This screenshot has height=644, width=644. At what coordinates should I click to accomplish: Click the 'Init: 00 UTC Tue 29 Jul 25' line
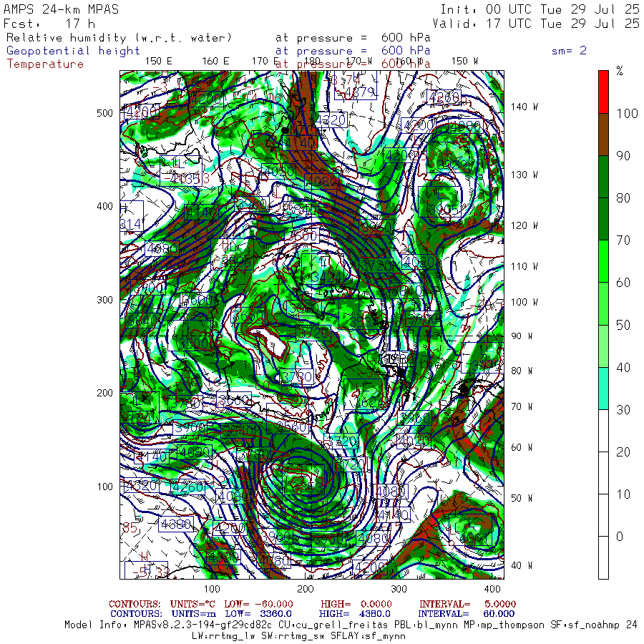pyautogui.click(x=540, y=9)
